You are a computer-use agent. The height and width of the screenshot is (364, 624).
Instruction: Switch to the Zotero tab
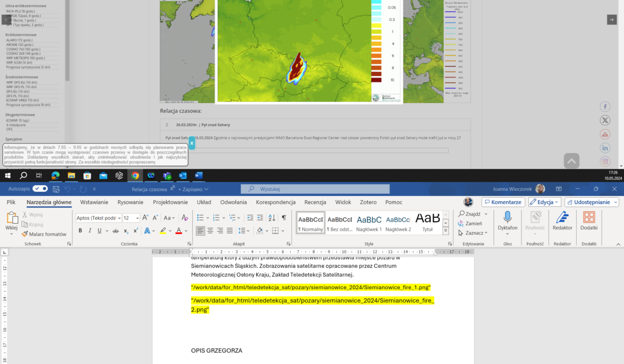pyautogui.click(x=368, y=202)
